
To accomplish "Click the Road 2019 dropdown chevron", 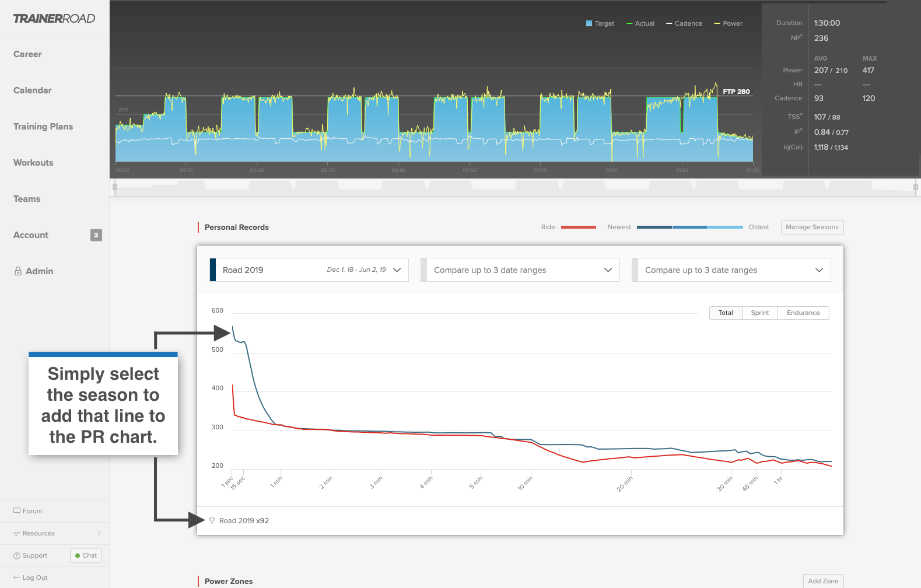I will click(397, 270).
